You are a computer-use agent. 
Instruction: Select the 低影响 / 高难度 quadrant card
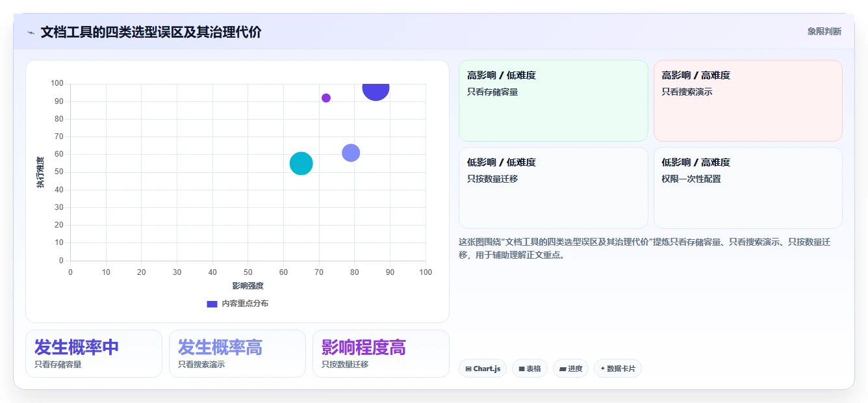click(748, 188)
